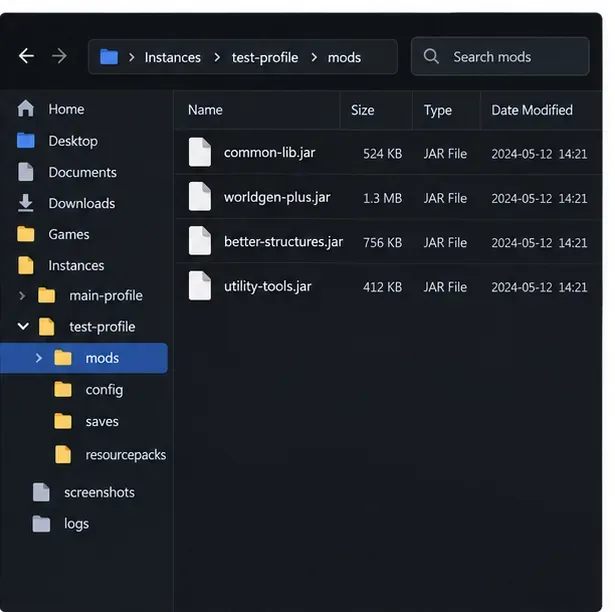Select the file name better-structures.jar

coord(283,242)
